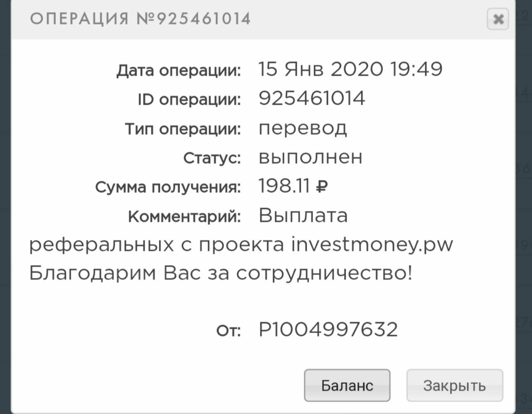The width and height of the screenshot is (532, 414).
Task: Click the Дата операции label
Action: point(178,71)
